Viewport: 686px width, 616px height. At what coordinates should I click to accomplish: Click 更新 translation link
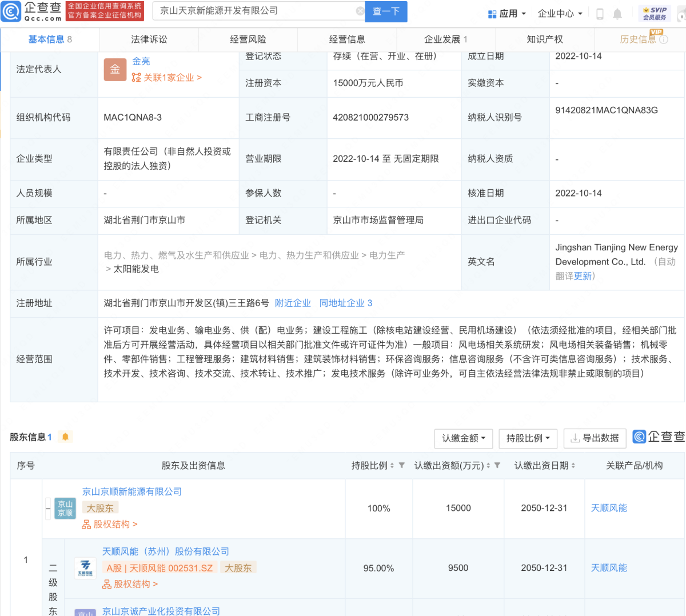coord(583,276)
